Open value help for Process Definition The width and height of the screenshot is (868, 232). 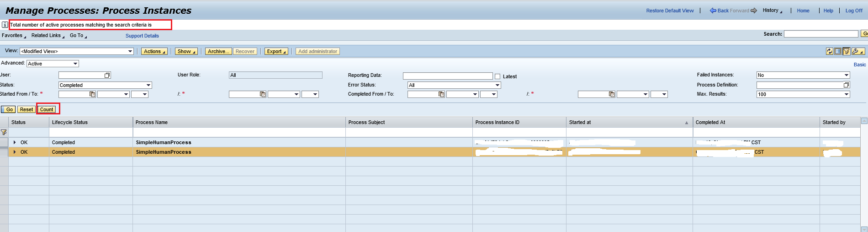pyautogui.click(x=846, y=85)
